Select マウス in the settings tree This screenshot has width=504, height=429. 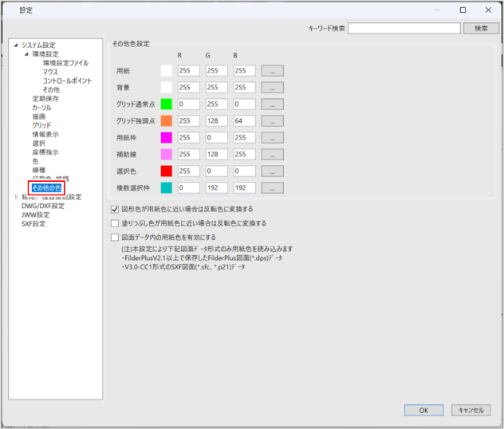point(50,72)
